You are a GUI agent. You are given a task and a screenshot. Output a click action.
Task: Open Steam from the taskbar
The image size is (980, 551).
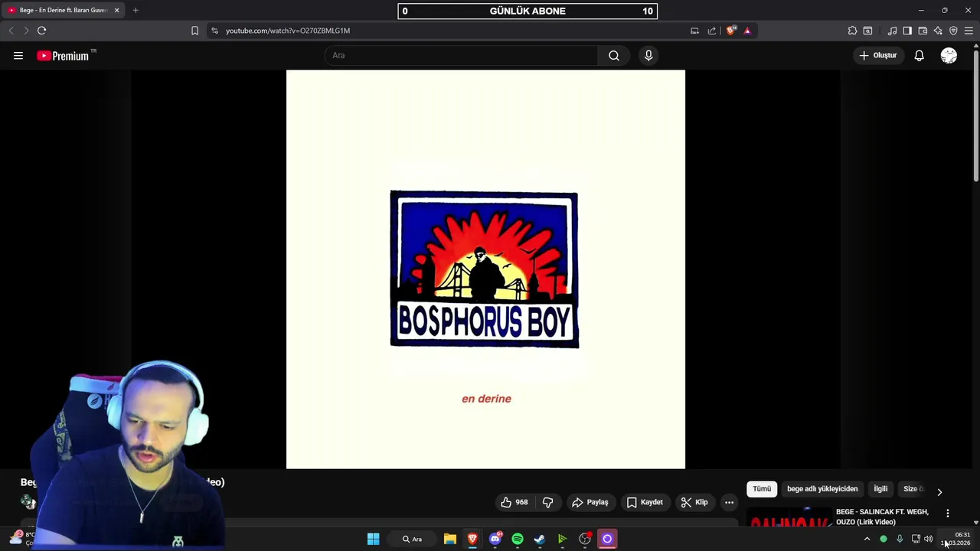540,539
